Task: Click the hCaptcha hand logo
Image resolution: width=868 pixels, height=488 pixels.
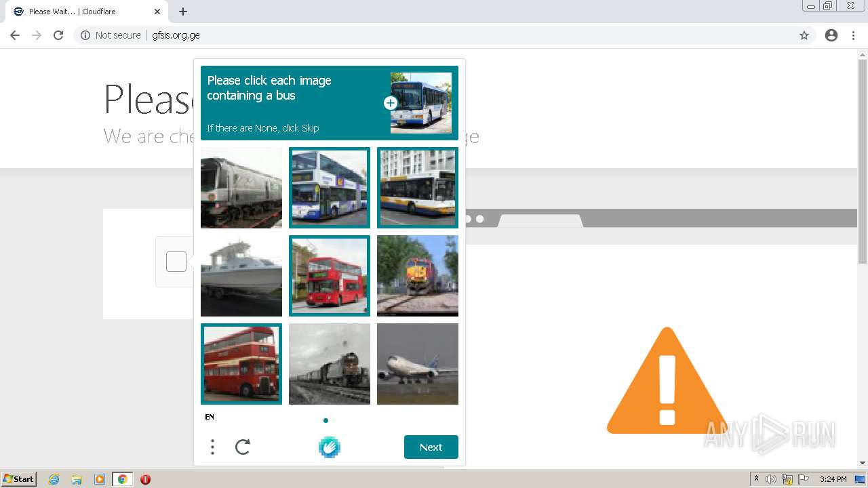Action: point(330,447)
